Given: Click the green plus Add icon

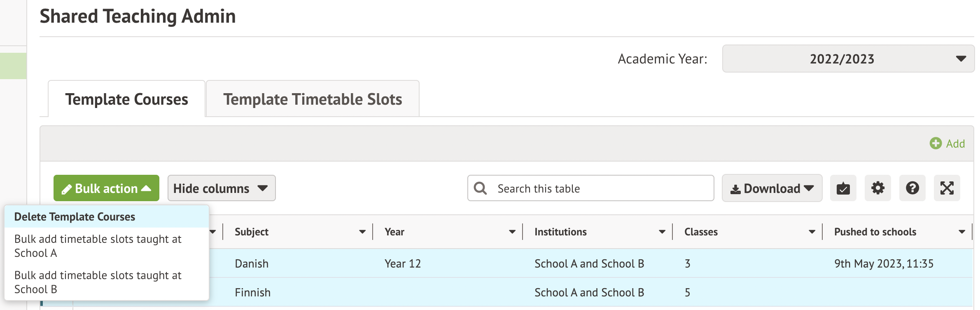Looking at the screenshot, I should (x=936, y=143).
